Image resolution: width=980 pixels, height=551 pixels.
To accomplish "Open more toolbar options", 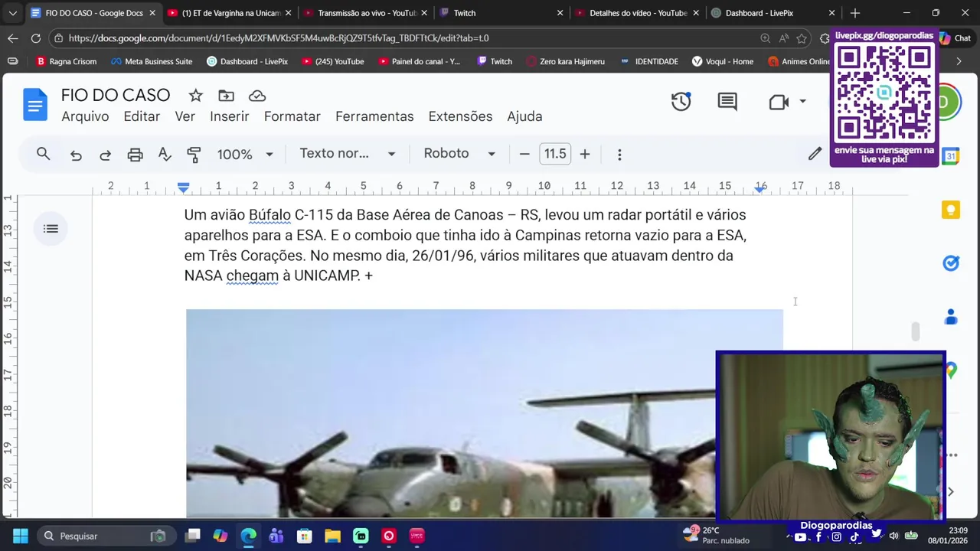I will coord(619,155).
